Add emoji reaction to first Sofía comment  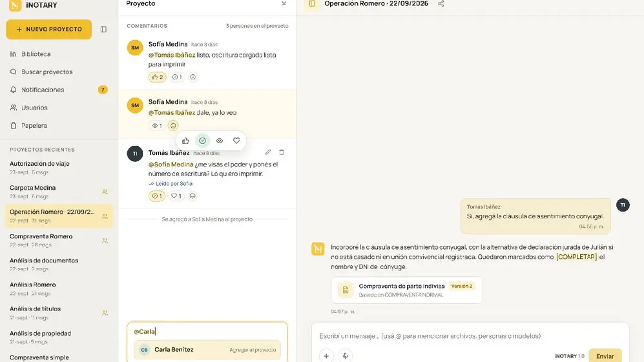[x=193, y=77]
